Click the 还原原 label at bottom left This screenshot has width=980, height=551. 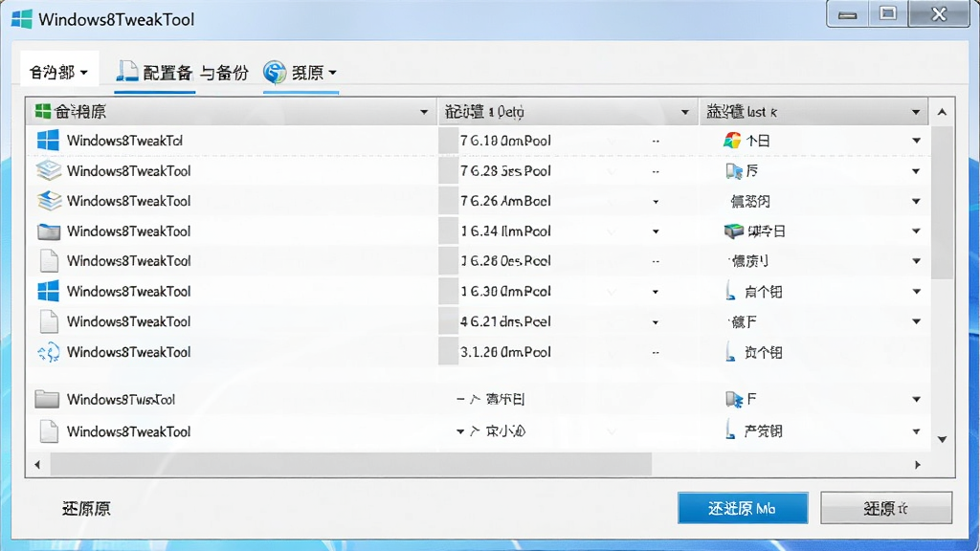coord(86,509)
